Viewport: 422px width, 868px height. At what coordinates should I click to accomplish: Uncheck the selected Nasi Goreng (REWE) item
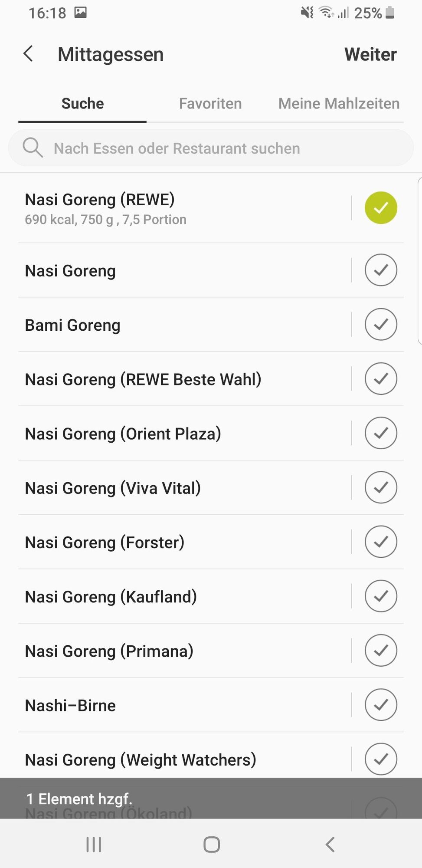pos(381,208)
